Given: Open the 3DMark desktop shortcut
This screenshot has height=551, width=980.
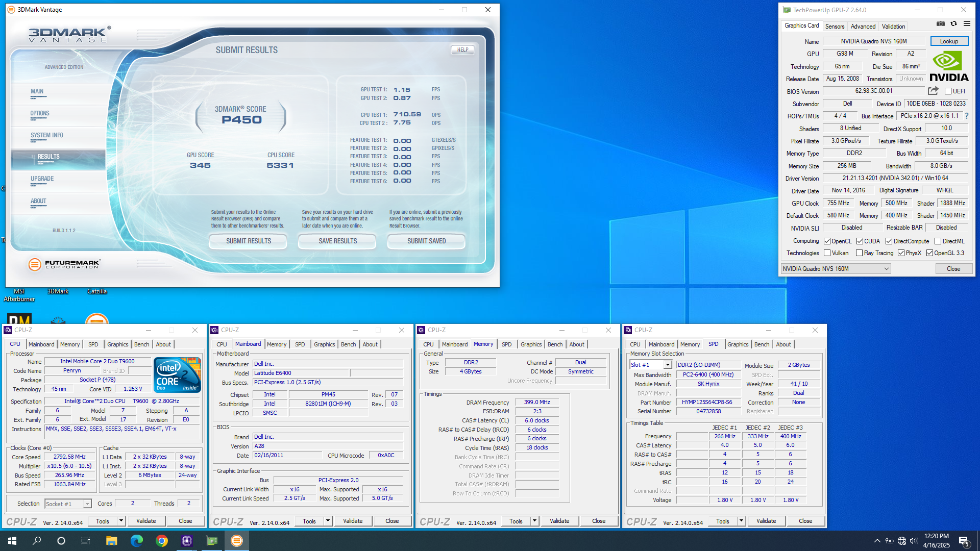Looking at the screenshot, I should 58,291.
